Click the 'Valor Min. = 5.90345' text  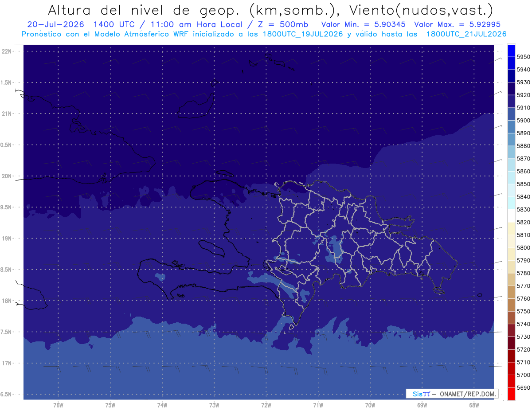(363, 24)
